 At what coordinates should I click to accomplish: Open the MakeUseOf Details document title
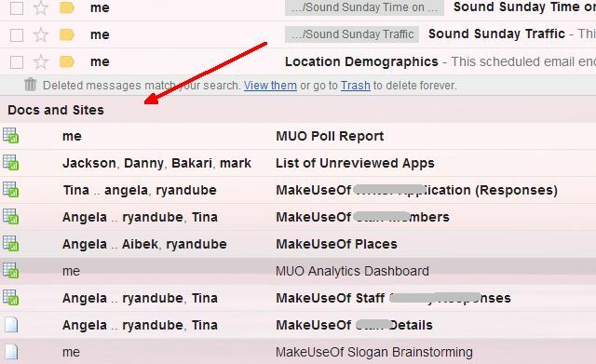click(x=354, y=325)
